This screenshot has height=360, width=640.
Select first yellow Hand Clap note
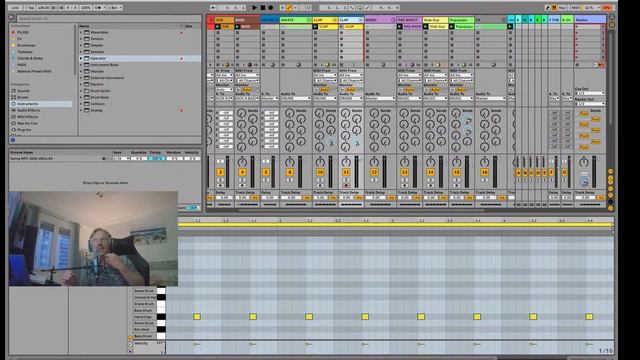tap(197, 316)
